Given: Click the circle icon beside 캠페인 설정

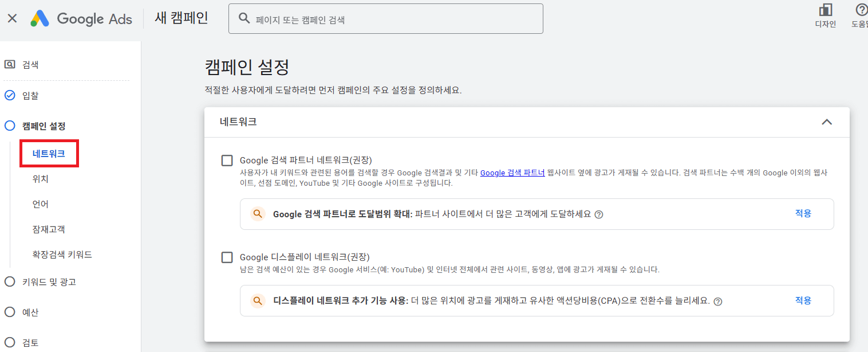Looking at the screenshot, I should [10, 126].
